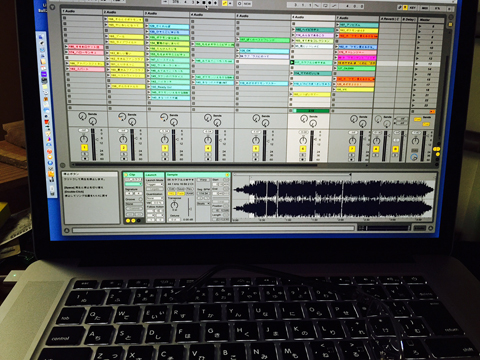Solo track 1 with its S button
The image size is (480, 360).
[x=85, y=154]
